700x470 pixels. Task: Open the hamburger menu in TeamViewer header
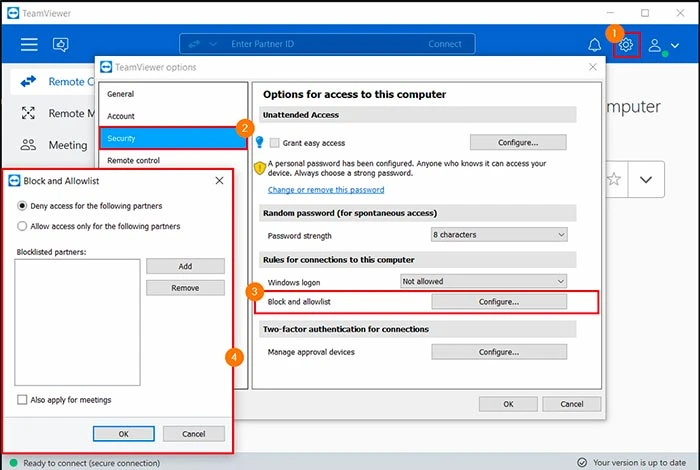coord(29,44)
